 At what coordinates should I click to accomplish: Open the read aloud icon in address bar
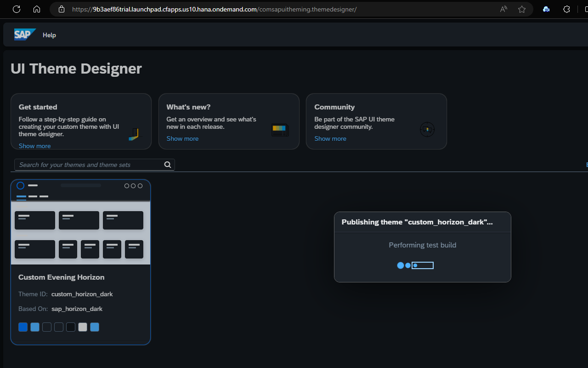(x=503, y=9)
